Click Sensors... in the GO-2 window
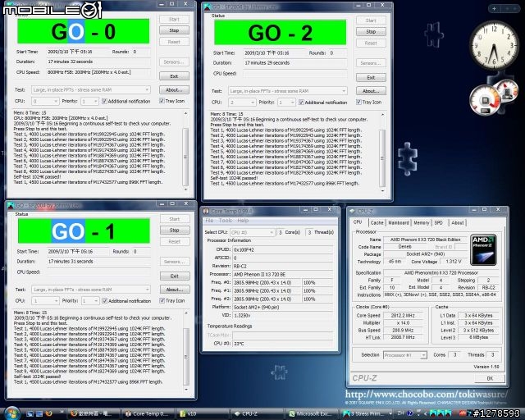The image size is (525, 420). point(371,63)
